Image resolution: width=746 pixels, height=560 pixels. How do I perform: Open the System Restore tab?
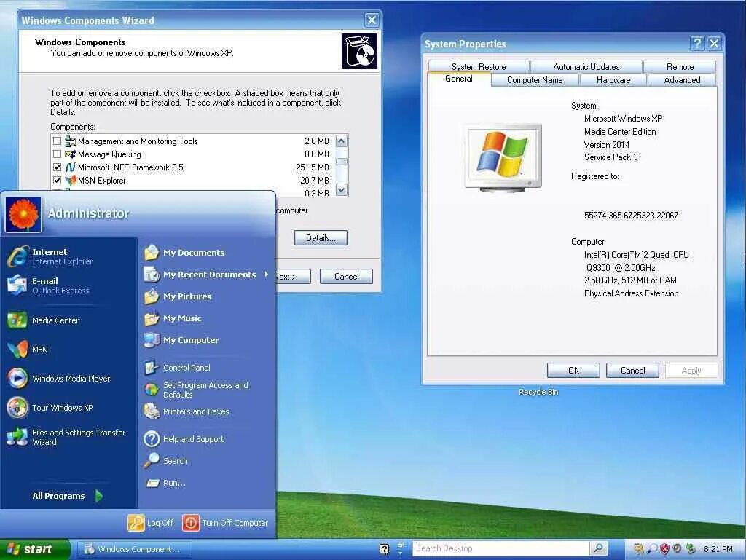pyautogui.click(x=479, y=66)
